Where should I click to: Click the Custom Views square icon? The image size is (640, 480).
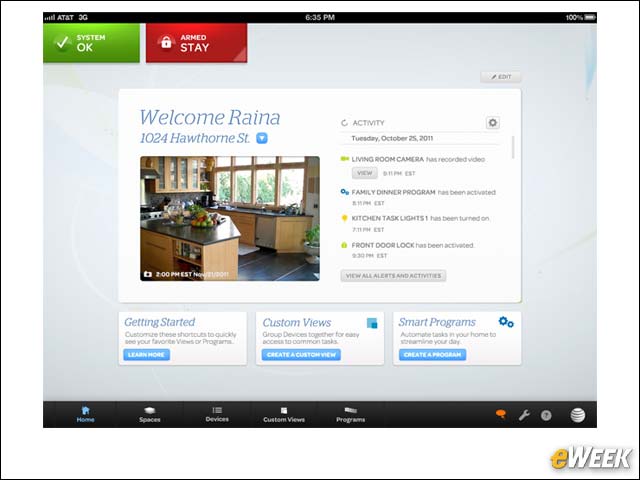(372, 323)
